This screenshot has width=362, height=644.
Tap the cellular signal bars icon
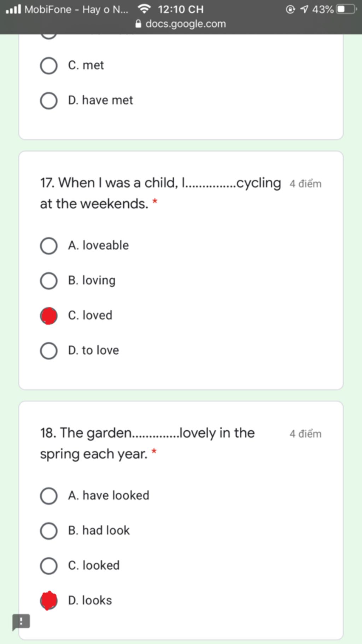13,9
